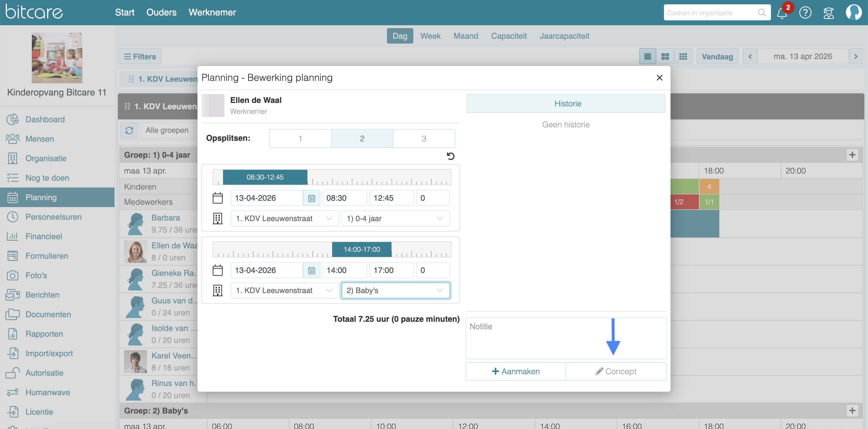Screen dimensions: 868x429
Task: Open calendar picker for second shift date
Action: tap(311, 270)
